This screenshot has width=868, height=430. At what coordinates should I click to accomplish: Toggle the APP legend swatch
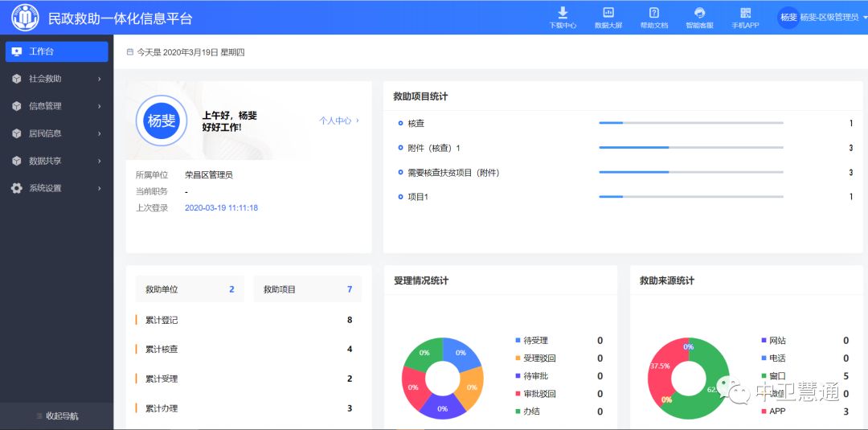[x=764, y=412]
